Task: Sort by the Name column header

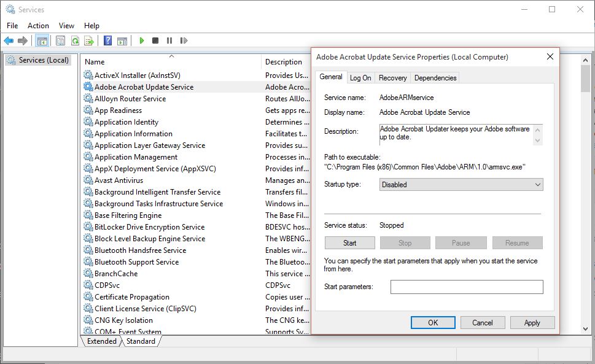Action: click(x=171, y=62)
